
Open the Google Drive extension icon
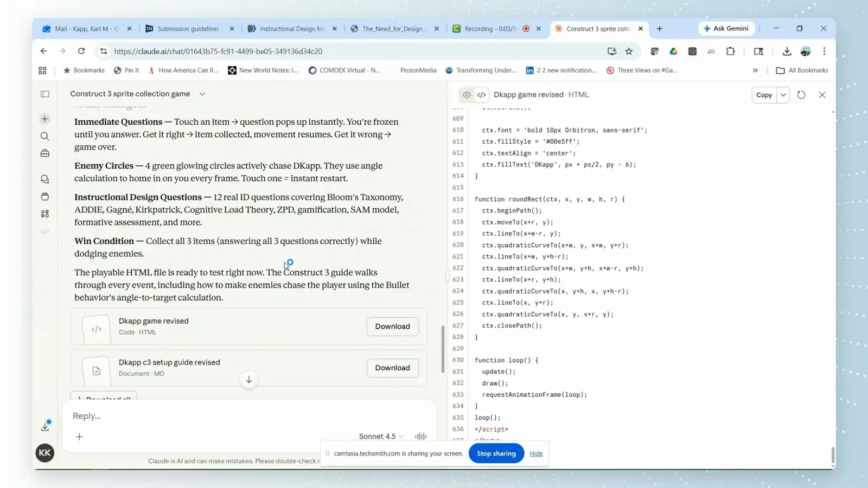tap(673, 52)
